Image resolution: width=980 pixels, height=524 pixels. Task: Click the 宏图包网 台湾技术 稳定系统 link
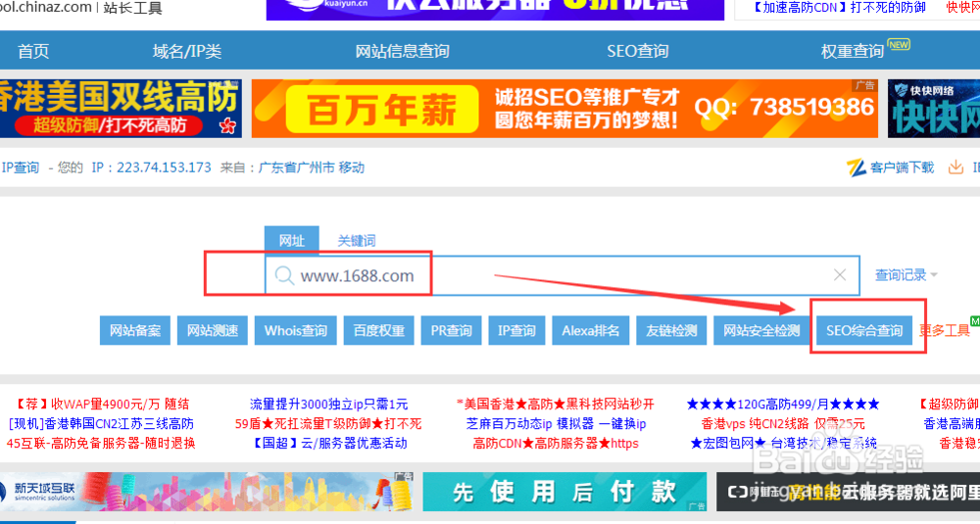[x=783, y=443]
